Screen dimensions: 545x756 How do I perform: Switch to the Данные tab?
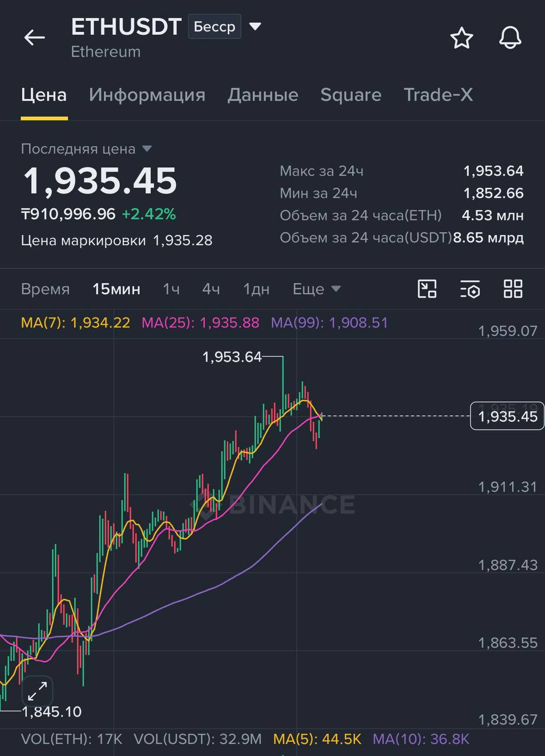point(263,95)
